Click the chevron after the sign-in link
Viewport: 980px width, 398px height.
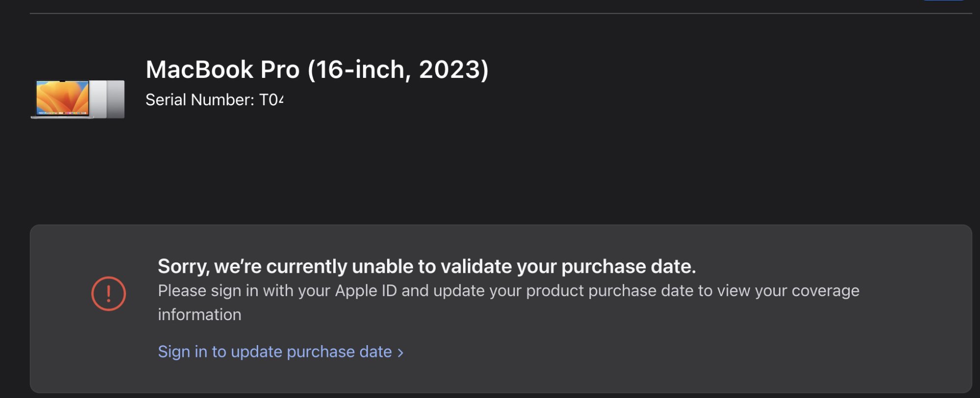pos(401,353)
